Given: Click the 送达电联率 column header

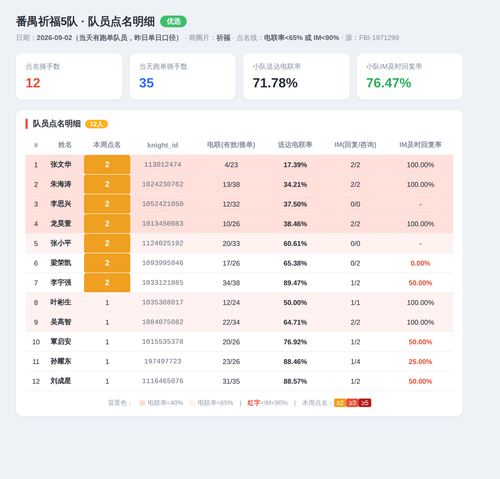Looking at the screenshot, I should 295,145.
